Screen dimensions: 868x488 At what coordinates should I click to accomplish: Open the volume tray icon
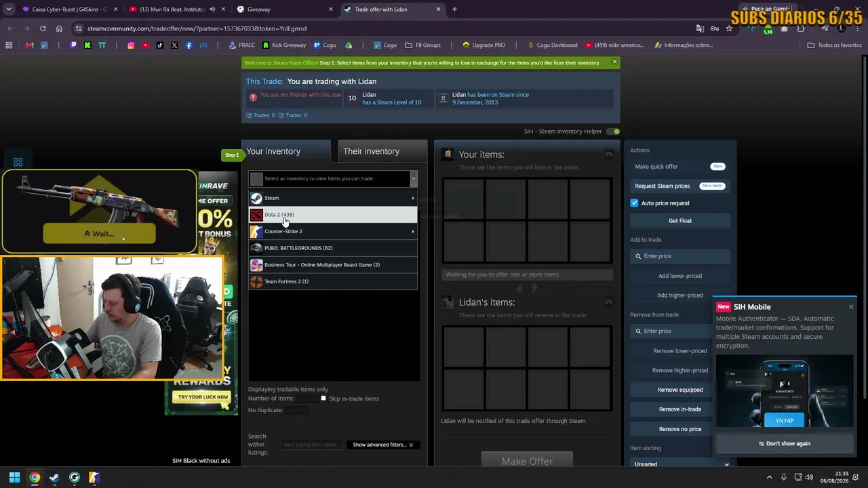pos(809,477)
